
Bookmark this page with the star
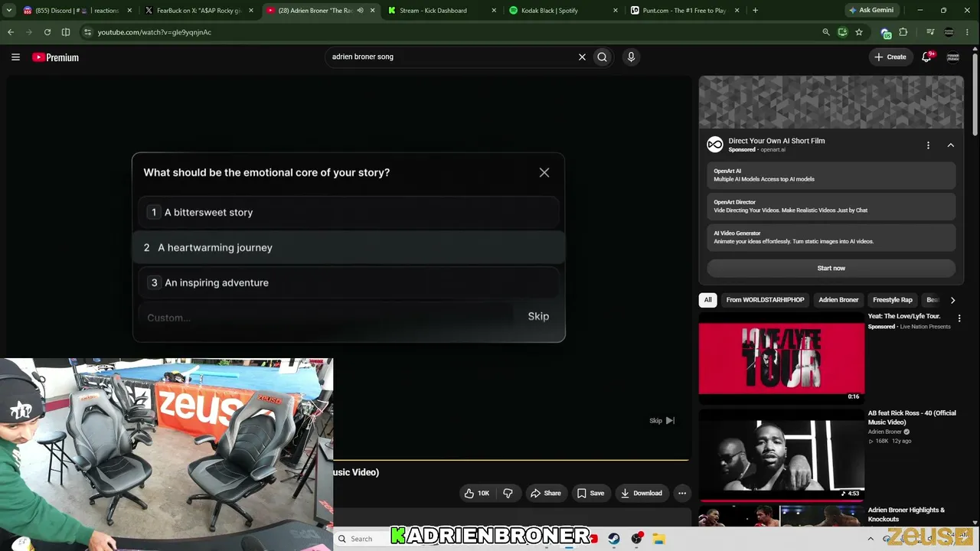(x=859, y=32)
